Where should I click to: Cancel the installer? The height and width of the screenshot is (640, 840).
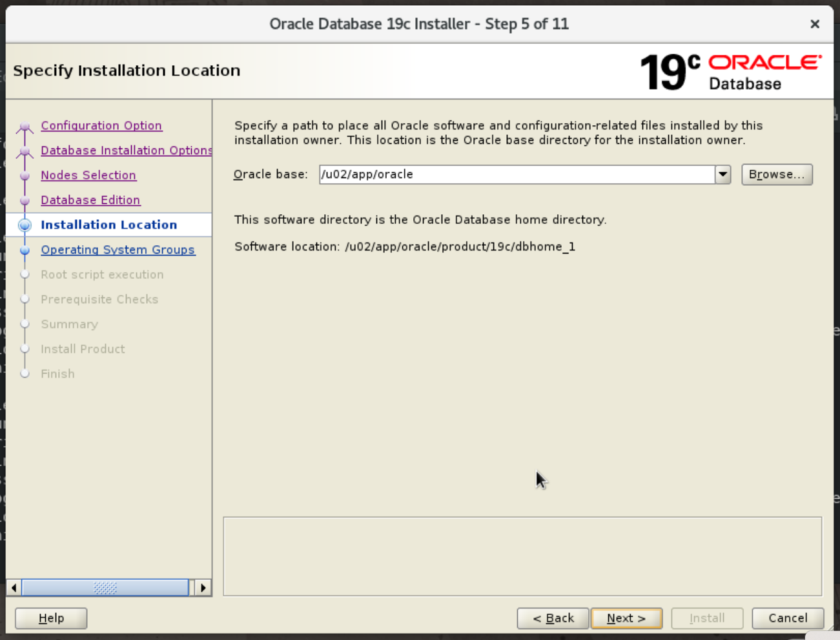pos(788,618)
